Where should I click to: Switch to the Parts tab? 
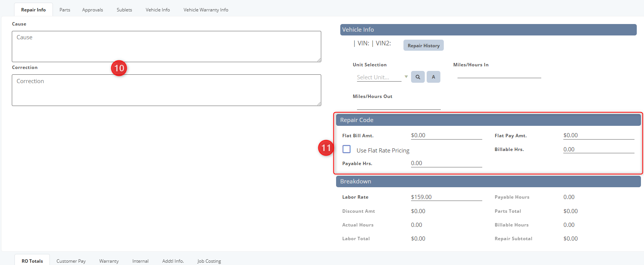[x=65, y=10]
